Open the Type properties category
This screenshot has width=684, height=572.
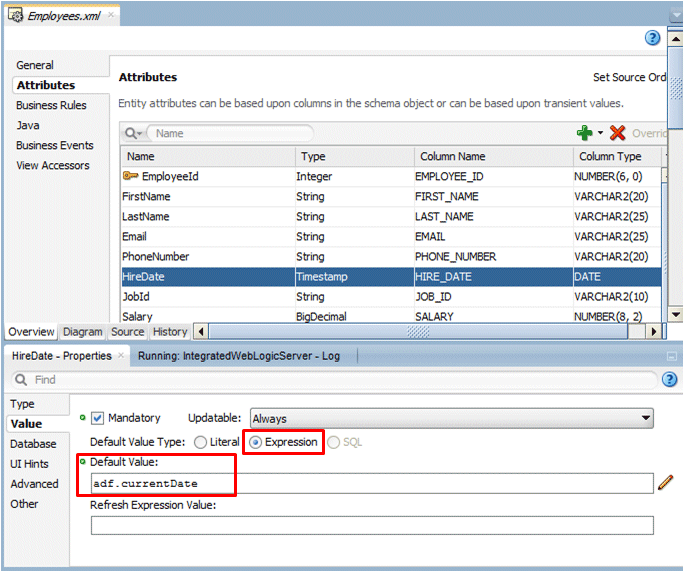pyautogui.click(x=22, y=404)
